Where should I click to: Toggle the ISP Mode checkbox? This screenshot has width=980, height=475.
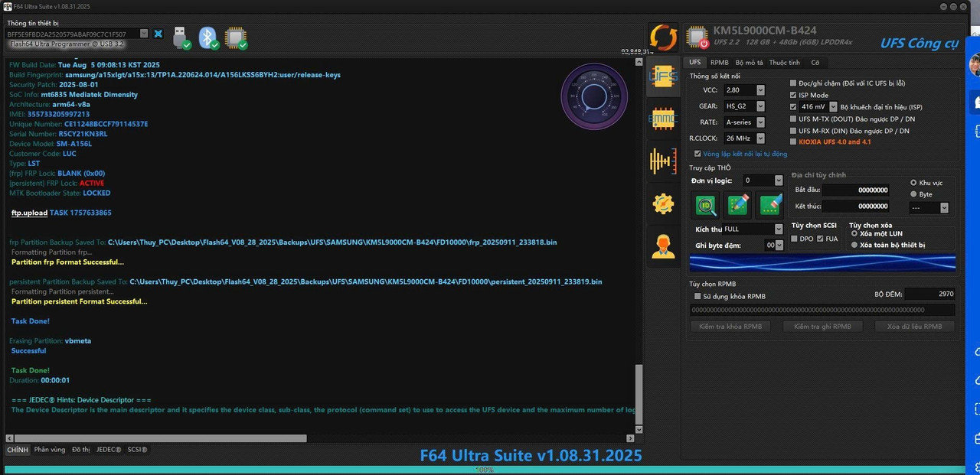pos(793,95)
